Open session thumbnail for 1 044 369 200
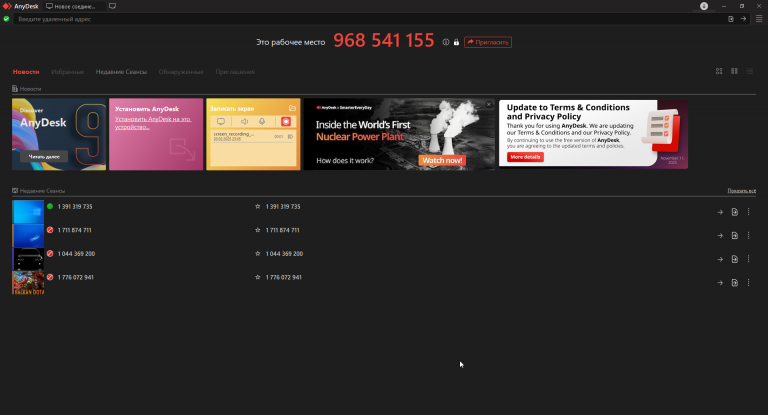768x415 pixels. click(28, 259)
